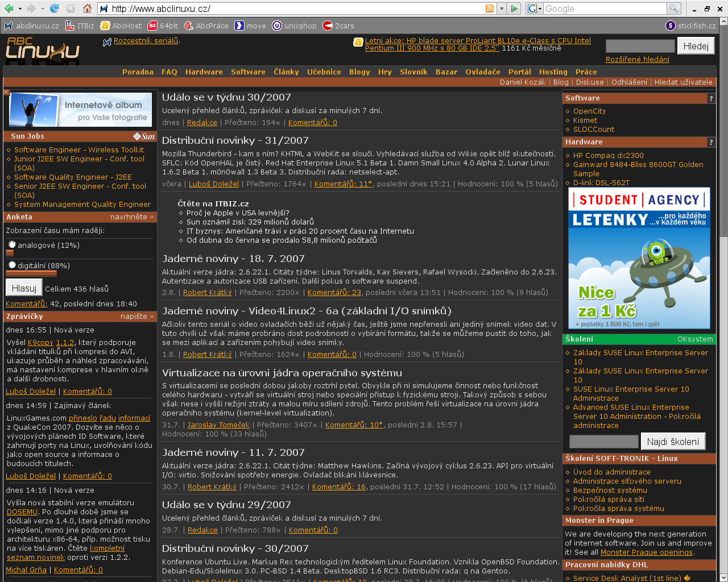Image resolution: width=728 pixels, height=582 pixels.
Task: Open the Slovník menu item
Action: click(x=413, y=72)
